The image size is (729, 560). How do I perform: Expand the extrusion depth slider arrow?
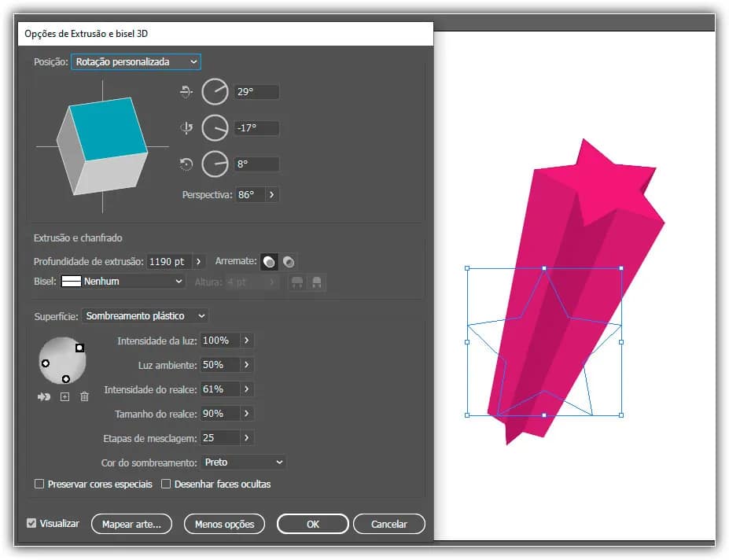[x=198, y=262]
